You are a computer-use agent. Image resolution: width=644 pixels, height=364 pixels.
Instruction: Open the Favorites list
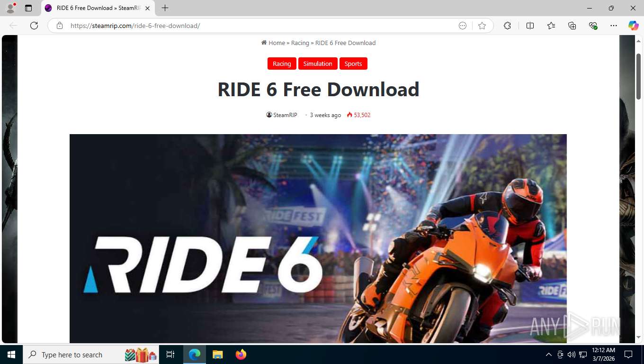tap(551, 26)
